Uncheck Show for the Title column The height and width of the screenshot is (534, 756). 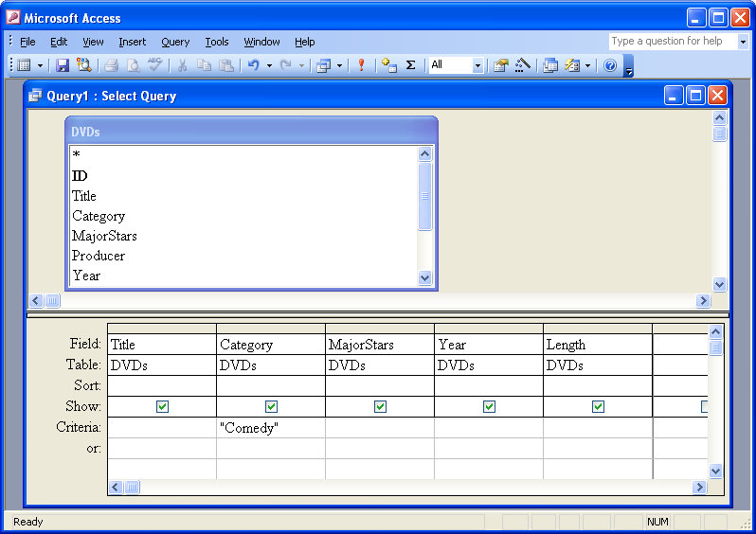tap(163, 407)
